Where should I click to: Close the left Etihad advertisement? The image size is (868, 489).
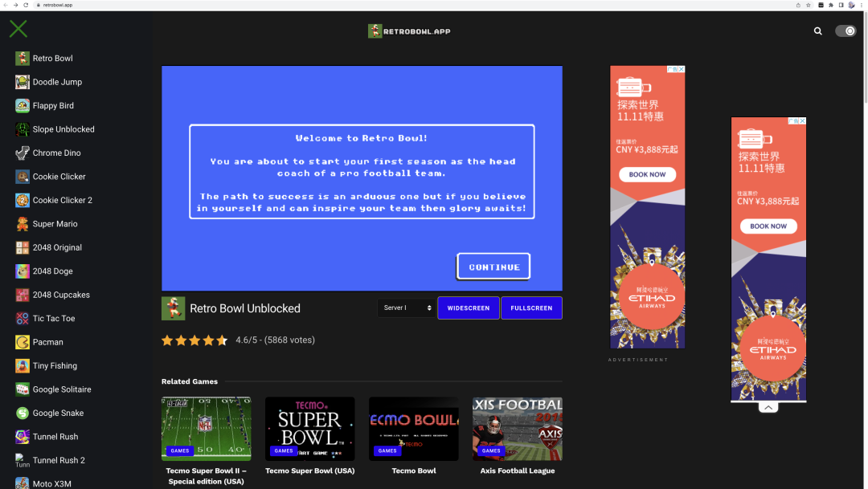point(682,69)
